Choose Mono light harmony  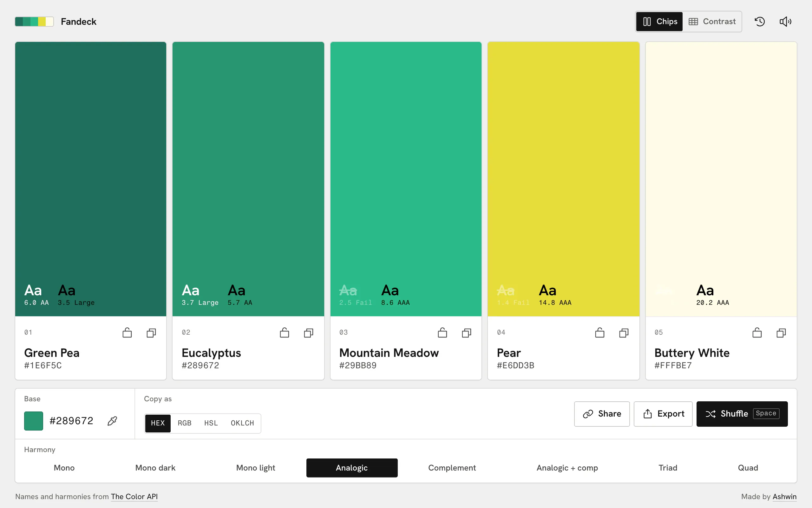click(256, 468)
